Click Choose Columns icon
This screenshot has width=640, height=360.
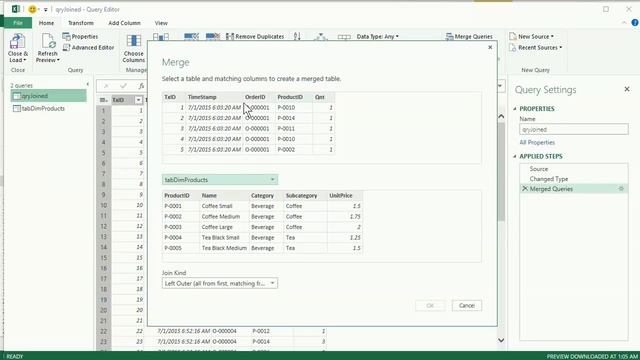click(x=133, y=41)
